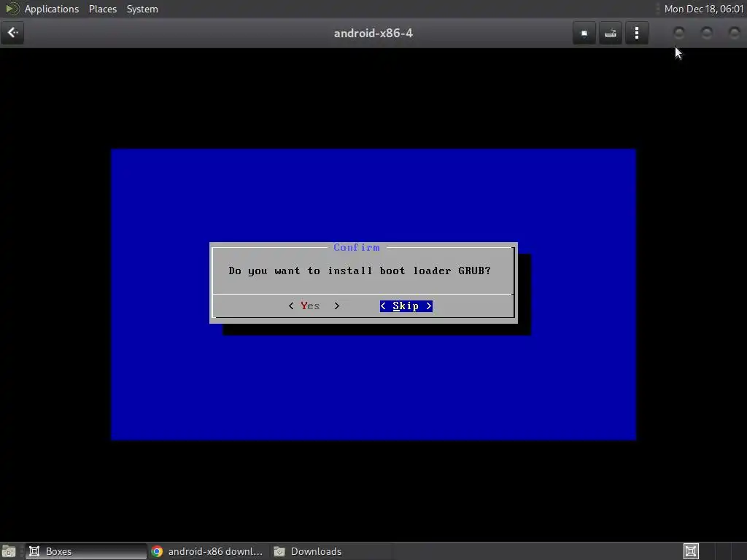747x560 pixels.
Task: Open the Places menu
Action: (102, 9)
